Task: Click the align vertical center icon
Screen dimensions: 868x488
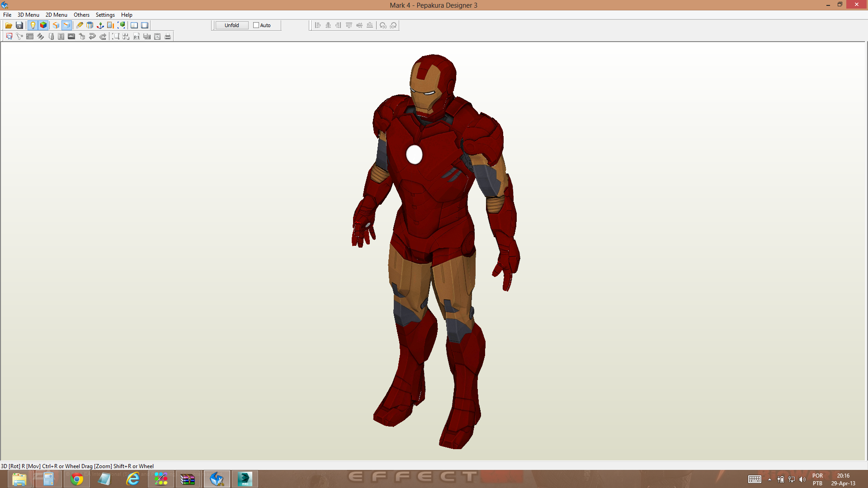Action: (x=359, y=25)
